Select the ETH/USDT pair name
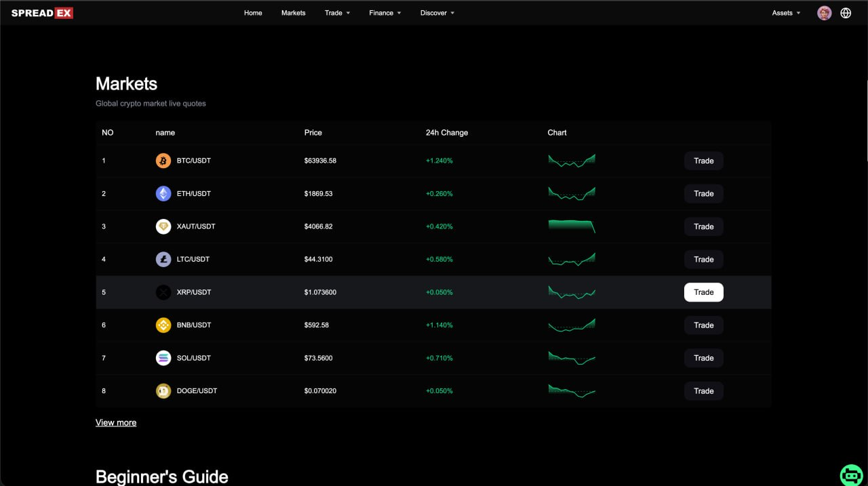 coord(194,194)
